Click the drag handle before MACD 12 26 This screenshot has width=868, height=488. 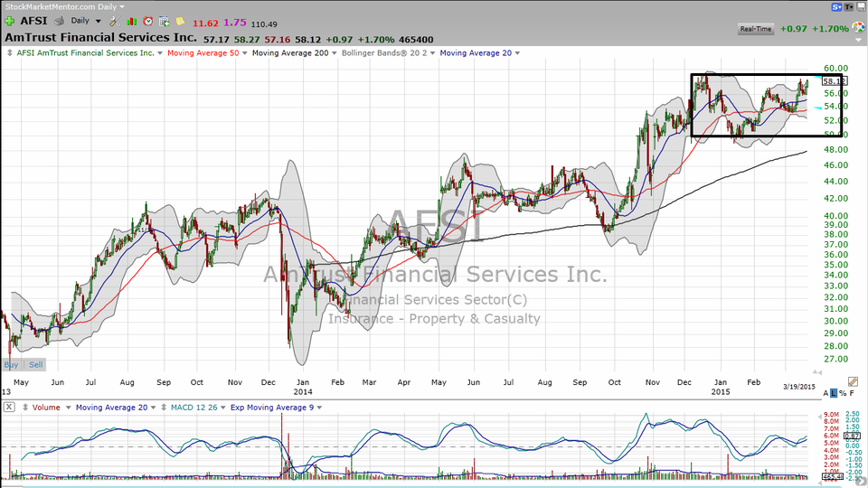pyautogui.click(x=164, y=408)
